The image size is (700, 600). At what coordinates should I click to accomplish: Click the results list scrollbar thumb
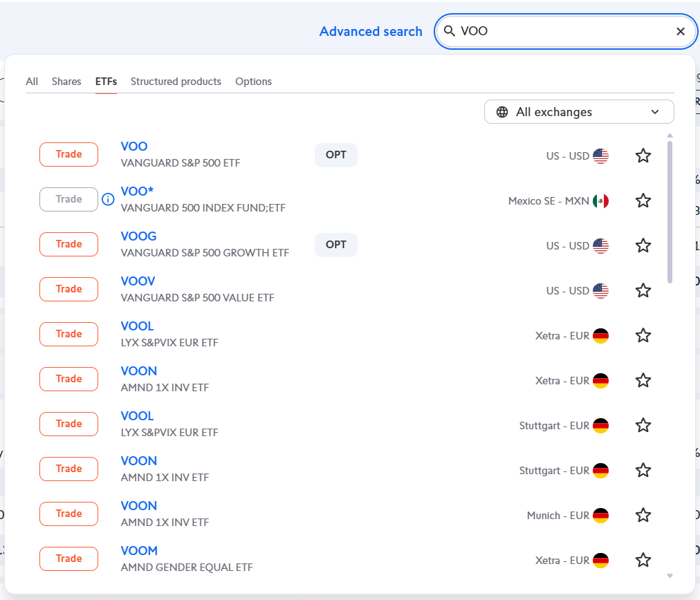(670, 212)
